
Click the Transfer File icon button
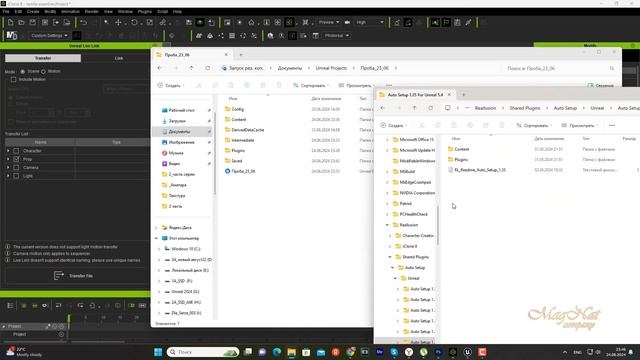pyautogui.click(x=59, y=276)
